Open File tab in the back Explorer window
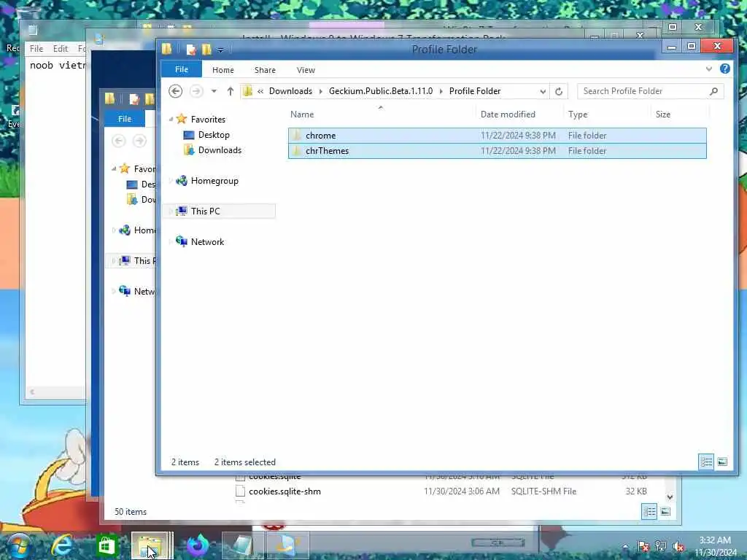 (x=124, y=119)
